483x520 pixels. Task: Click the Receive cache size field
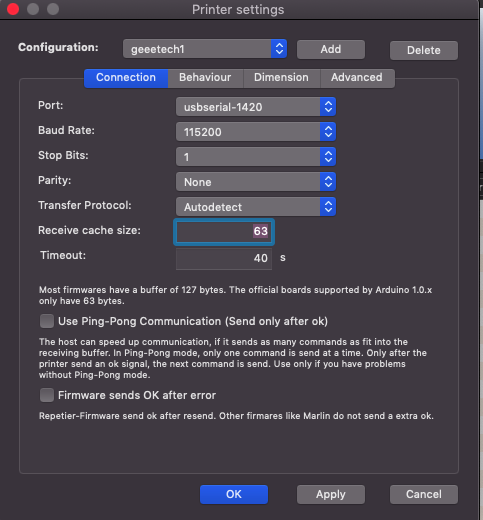[x=224, y=232]
